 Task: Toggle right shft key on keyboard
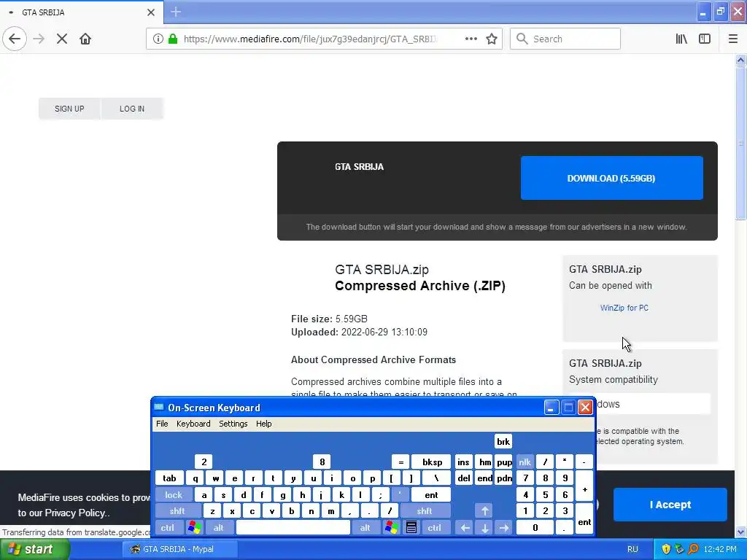[x=425, y=511]
